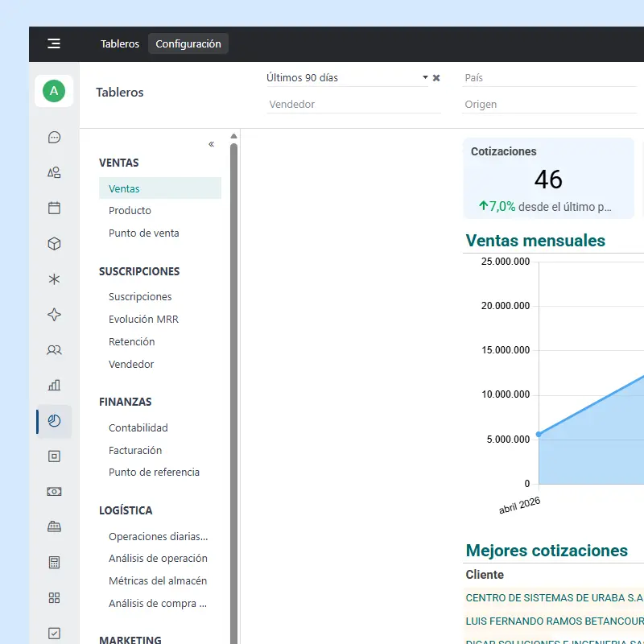This screenshot has height=644, width=644.
Task: Open the hamburger main menu icon
Action: coord(54,43)
